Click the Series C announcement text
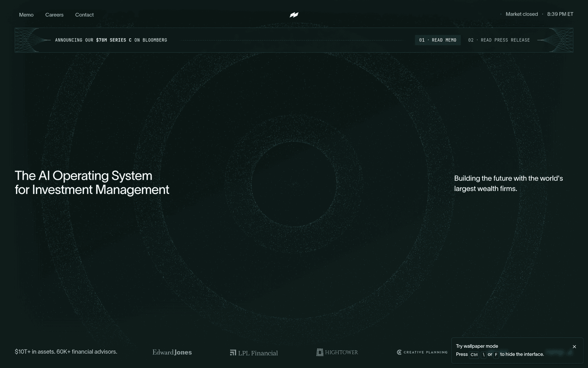588x368 pixels. (x=111, y=40)
